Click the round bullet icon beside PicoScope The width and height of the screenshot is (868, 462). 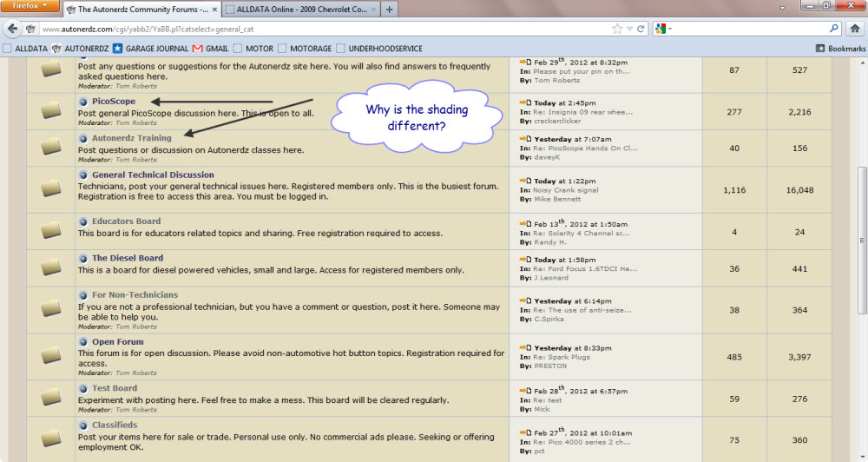pos(83,102)
